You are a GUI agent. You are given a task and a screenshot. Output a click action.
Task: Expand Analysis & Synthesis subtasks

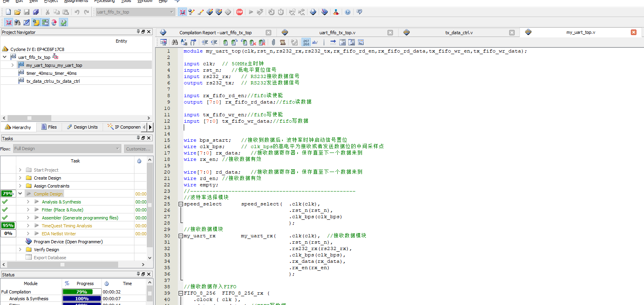click(28, 202)
